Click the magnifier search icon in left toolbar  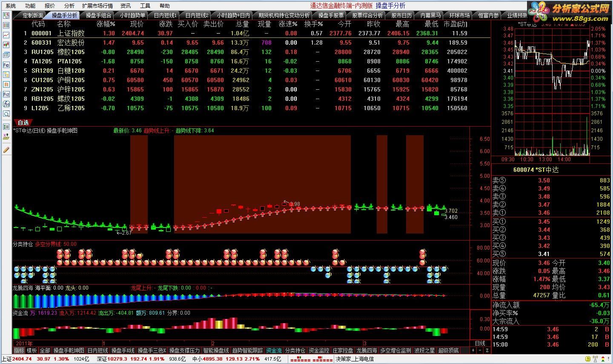coord(6,114)
